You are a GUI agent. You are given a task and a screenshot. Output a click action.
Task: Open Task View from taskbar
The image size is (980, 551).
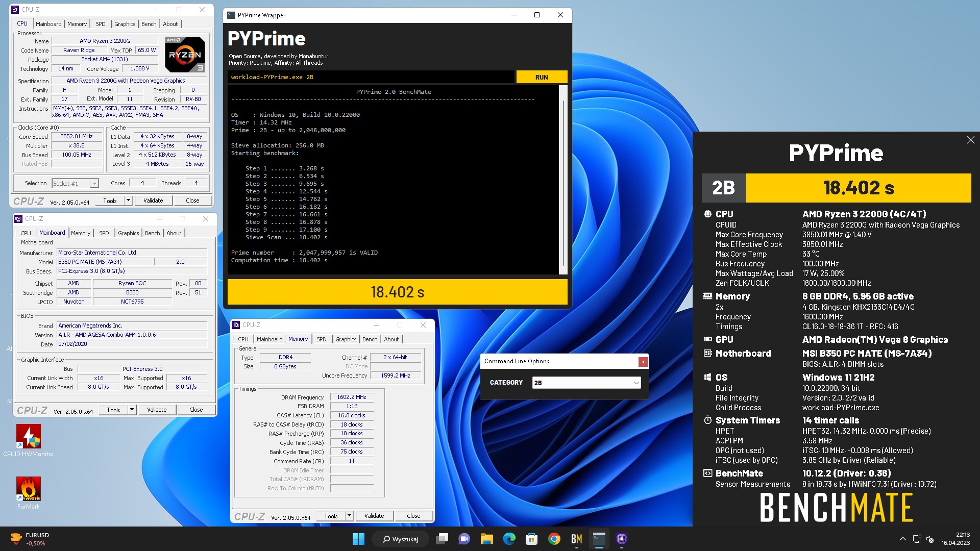(x=442, y=539)
